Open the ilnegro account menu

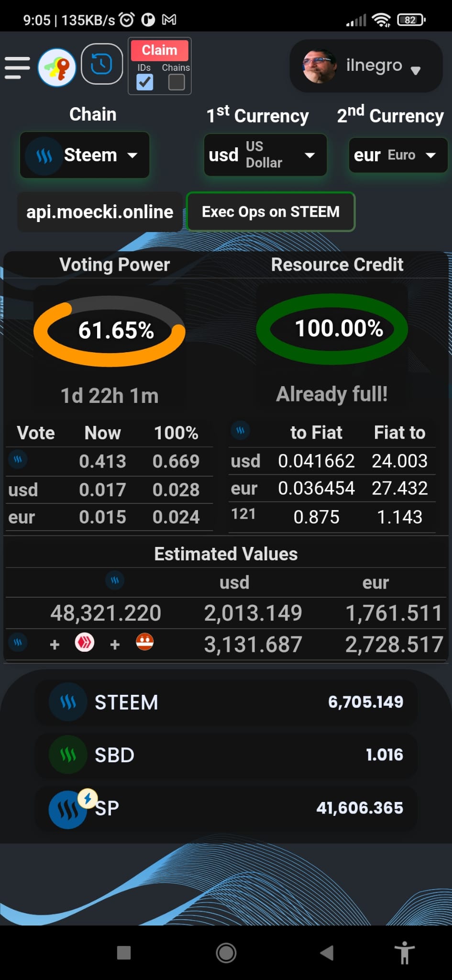coord(366,66)
